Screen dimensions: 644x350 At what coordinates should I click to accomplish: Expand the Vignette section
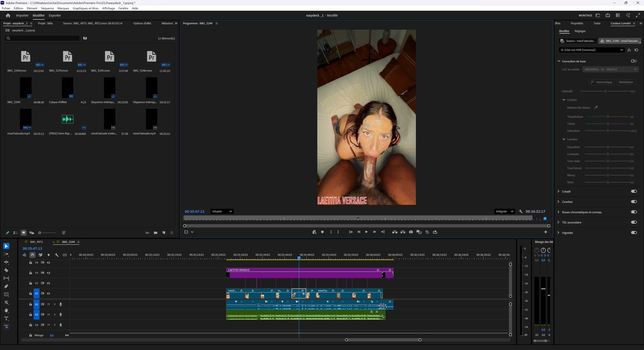tap(559, 233)
